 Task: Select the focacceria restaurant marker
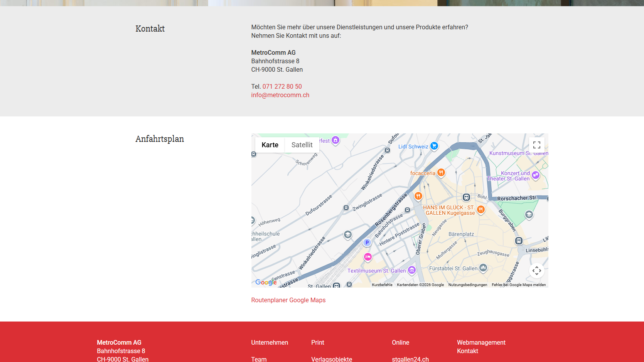tap(441, 173)
